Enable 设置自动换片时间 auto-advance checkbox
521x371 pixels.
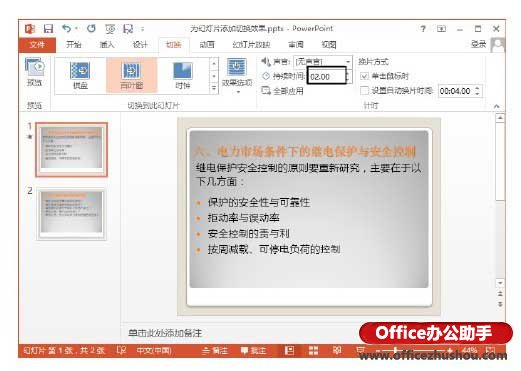[364, 90]
